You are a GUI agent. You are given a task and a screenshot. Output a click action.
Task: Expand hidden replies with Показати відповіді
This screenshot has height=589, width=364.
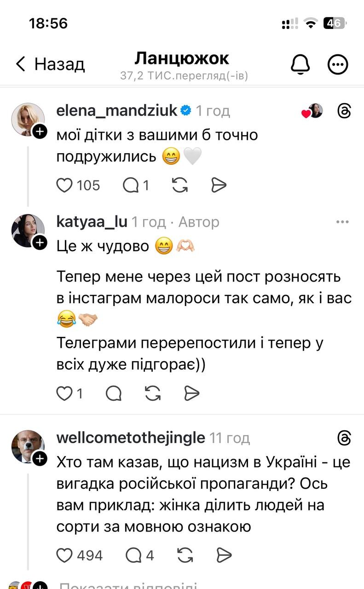(128, 585)
